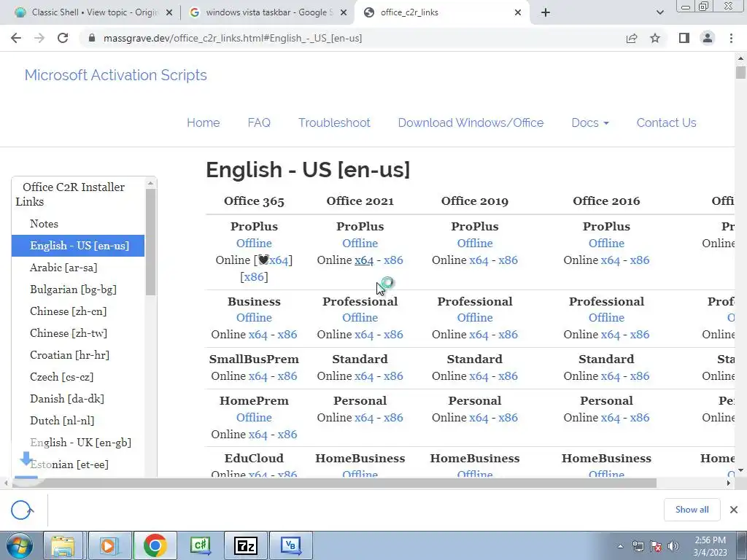View site info lock icon
Viewport: 747px width, 560px height.
[92, 38]
